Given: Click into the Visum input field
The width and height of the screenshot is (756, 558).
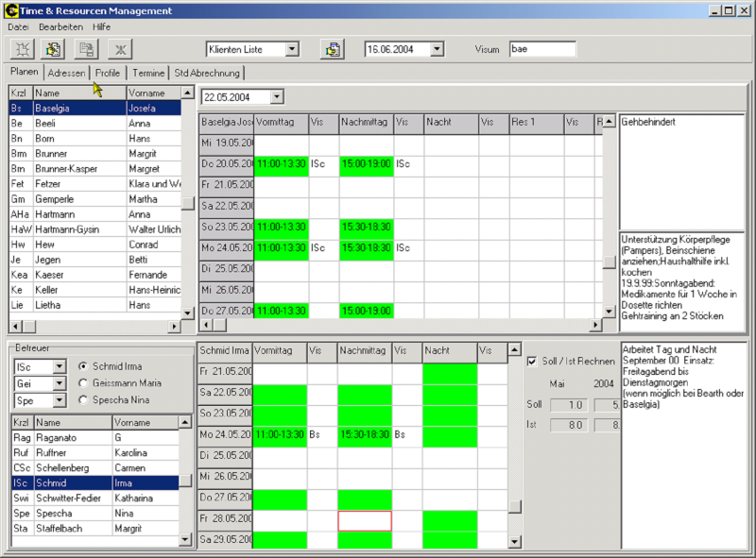Looking at the screenshot, I should [542, 49].
